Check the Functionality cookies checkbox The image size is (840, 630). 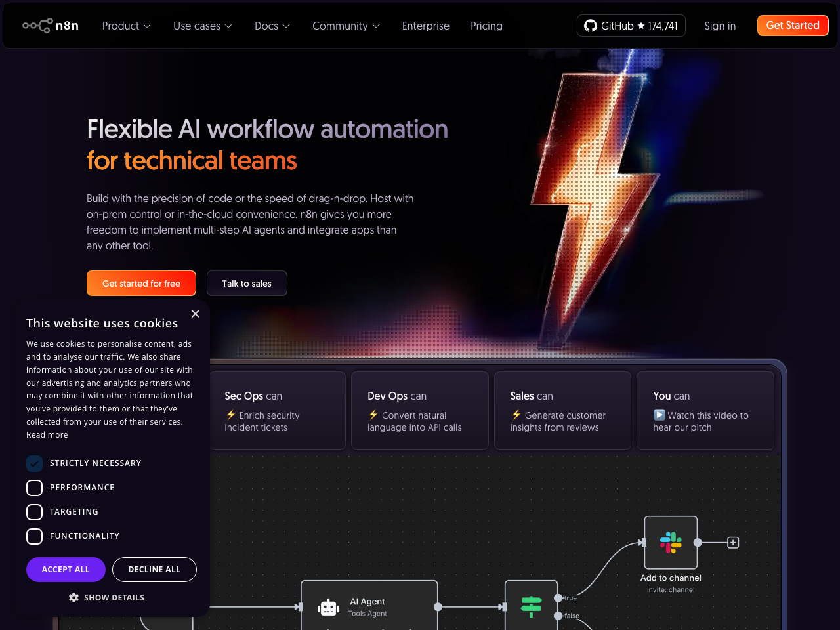click(x=34, y=536)
